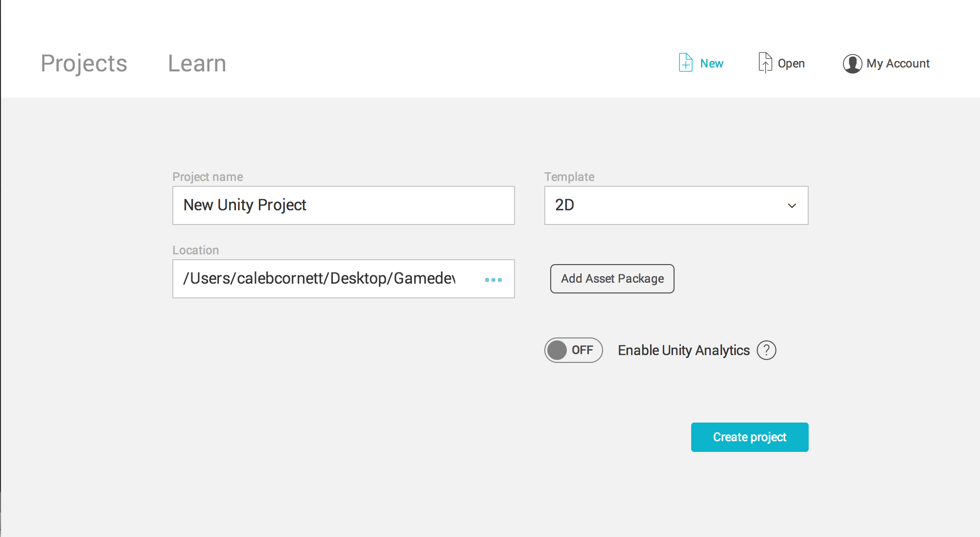
Task: Click Add Asset Package button
Action: pos(611,278)
